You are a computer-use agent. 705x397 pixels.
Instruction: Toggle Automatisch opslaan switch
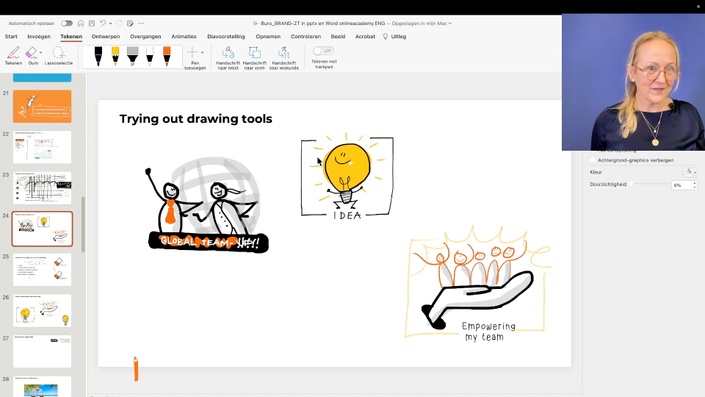[x=67, y=23]
